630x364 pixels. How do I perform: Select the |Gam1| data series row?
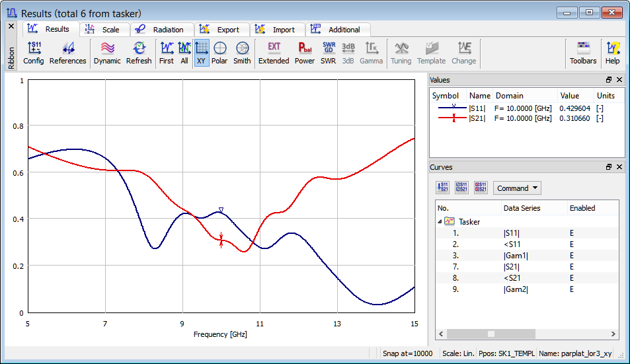(x=527, y=256)
